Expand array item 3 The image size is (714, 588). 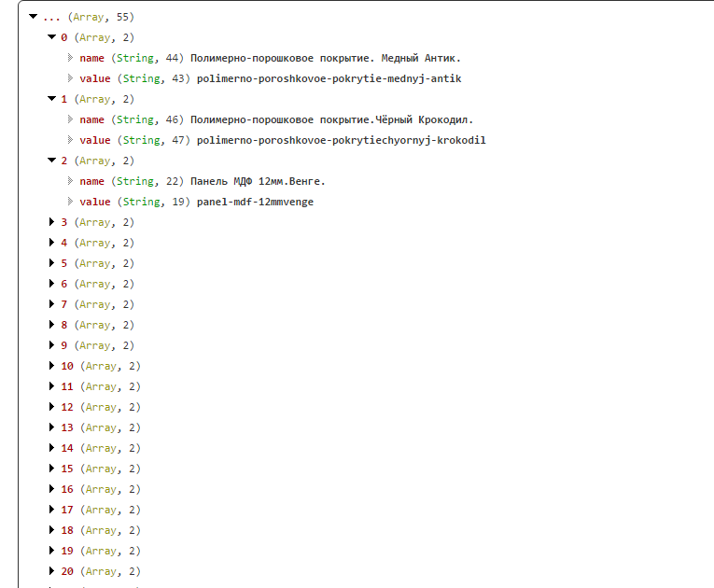[52, 222]
